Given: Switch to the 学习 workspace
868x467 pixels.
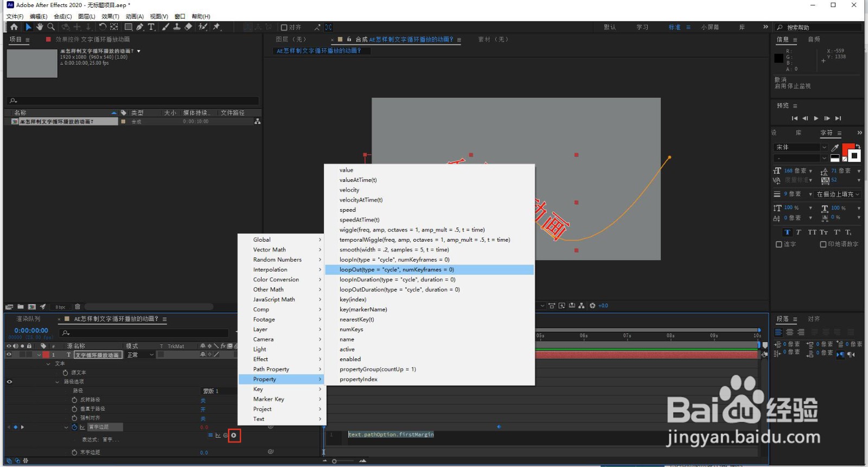Looking at the screenshot, I should coord(642,27).
